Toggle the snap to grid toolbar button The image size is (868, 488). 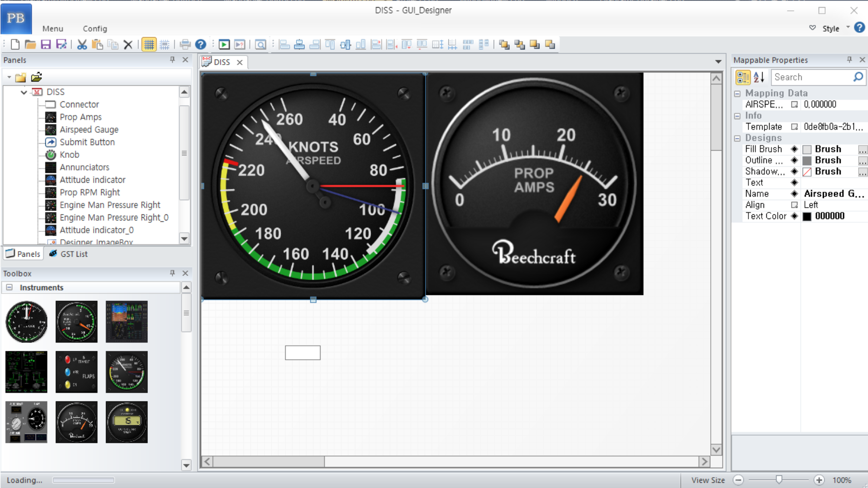point(165,44)
